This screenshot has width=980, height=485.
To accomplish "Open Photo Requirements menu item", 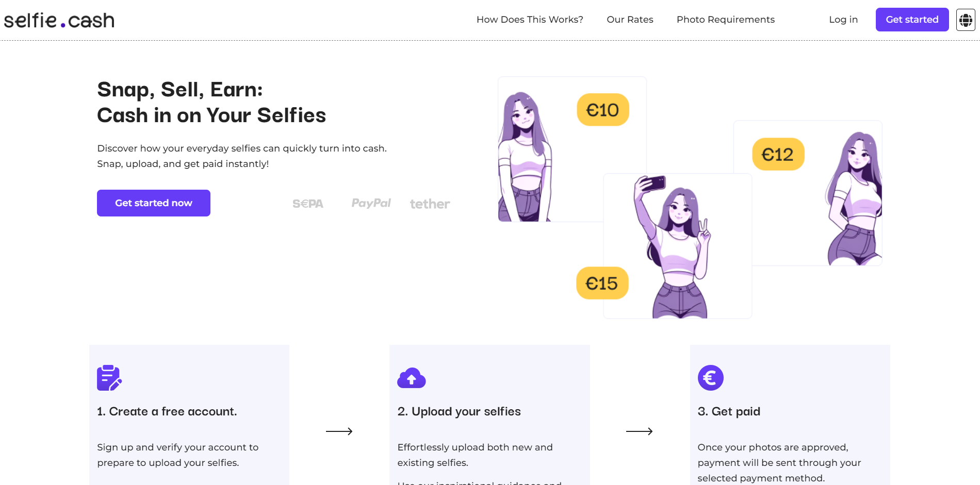I will (725, 20).
